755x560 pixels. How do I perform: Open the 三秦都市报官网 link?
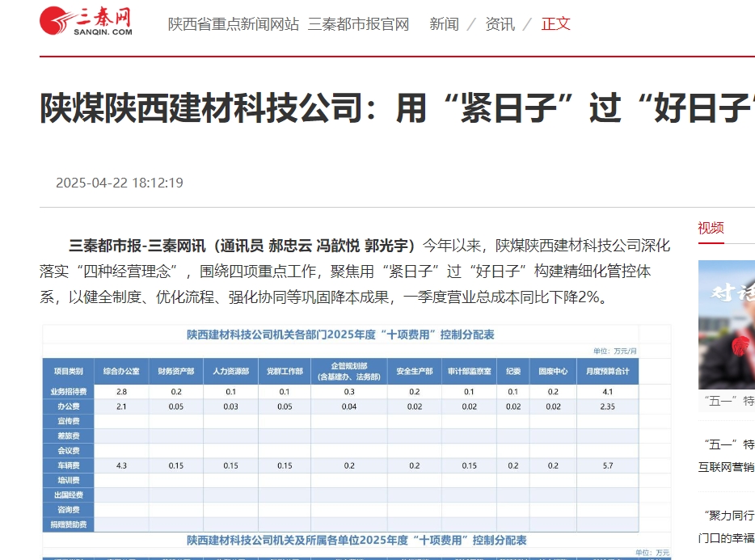359,24
